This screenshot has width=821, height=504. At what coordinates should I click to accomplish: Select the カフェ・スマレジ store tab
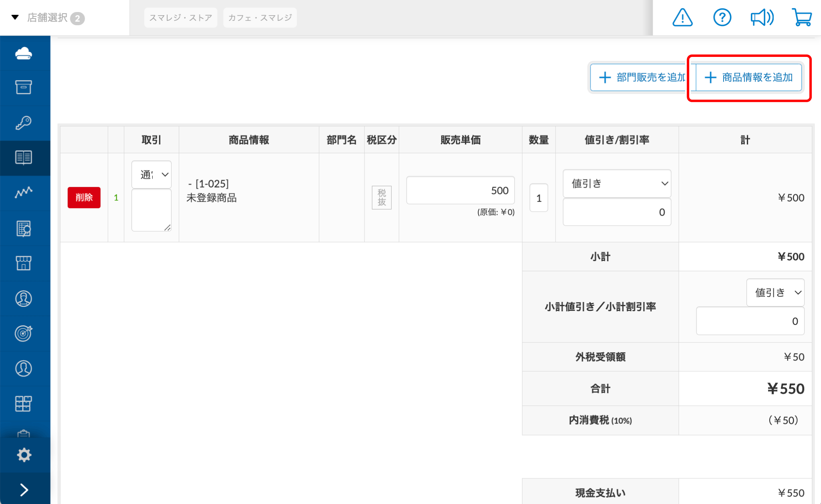260,18
